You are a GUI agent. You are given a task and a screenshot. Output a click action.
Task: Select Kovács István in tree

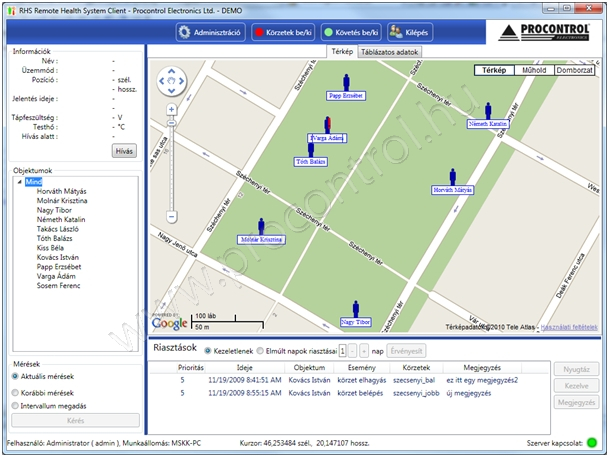coord(57,257)
